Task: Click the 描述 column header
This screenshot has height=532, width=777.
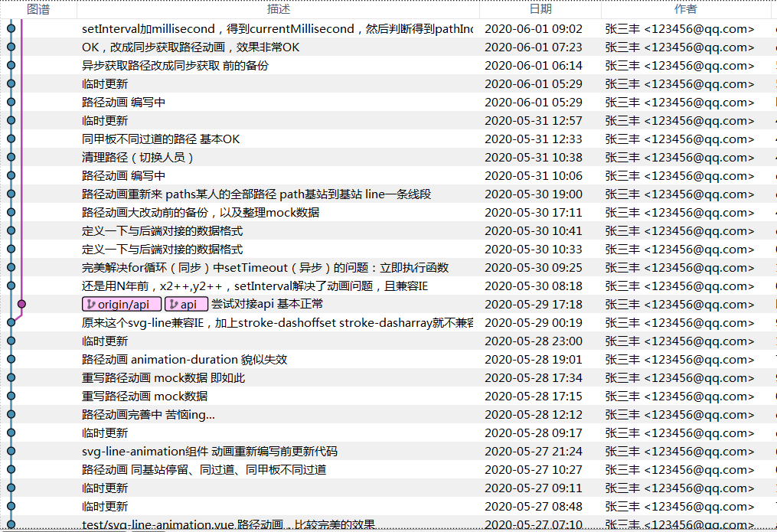Action: (x=279, y=9)
